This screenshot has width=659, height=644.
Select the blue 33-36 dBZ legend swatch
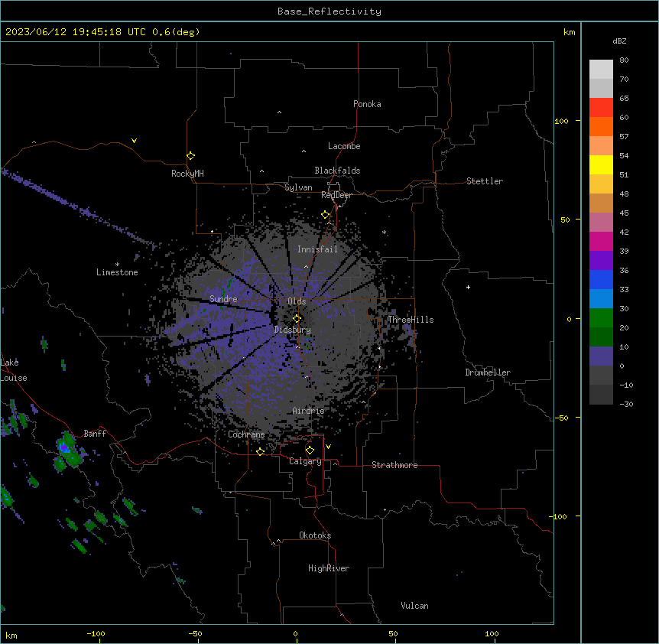click(601, 279)
